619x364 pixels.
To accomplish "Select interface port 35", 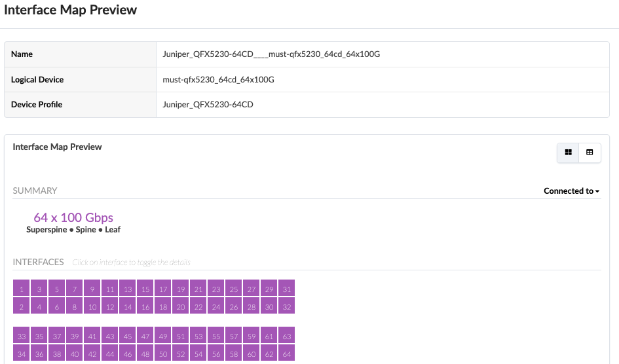I will [39, 335].
